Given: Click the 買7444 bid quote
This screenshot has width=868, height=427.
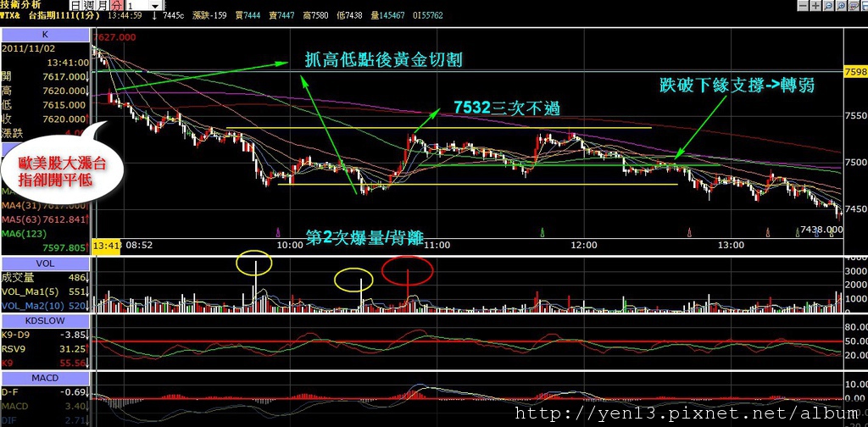Looking at the screenshot, I should pos(248,16).
